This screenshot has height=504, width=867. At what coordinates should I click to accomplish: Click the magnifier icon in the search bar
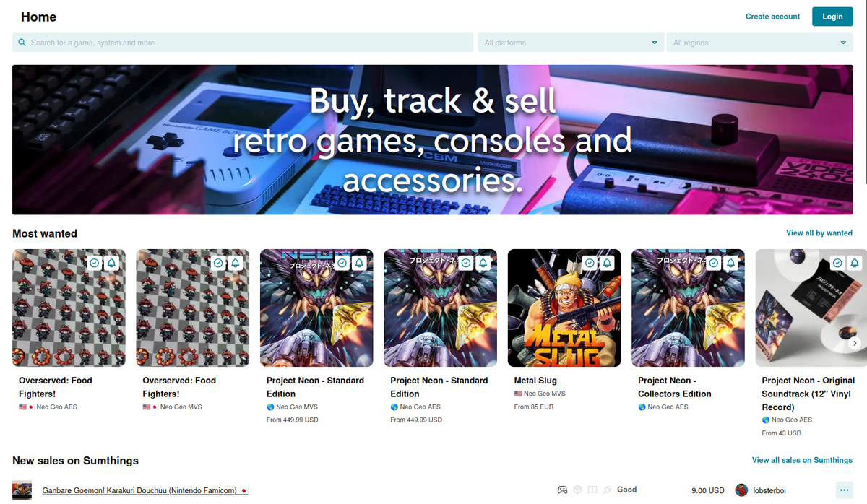click(x=22, y=43)
